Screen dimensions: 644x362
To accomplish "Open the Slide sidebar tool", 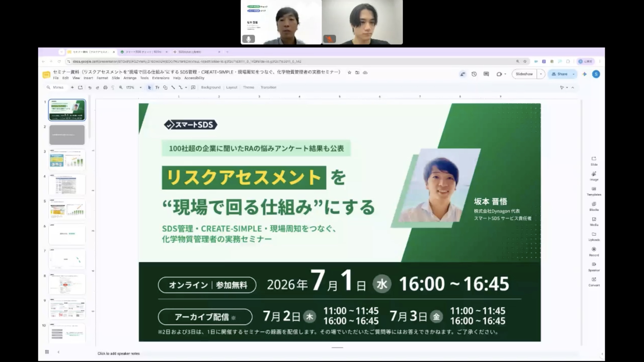I will coord(594,161).
